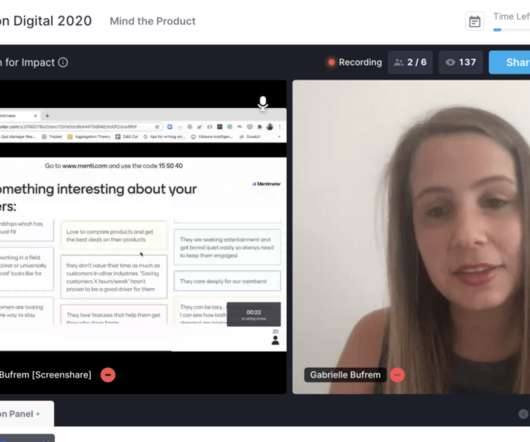Open the browser three-dot menu
Screen dimensions: 530x442
pos(280,127)
